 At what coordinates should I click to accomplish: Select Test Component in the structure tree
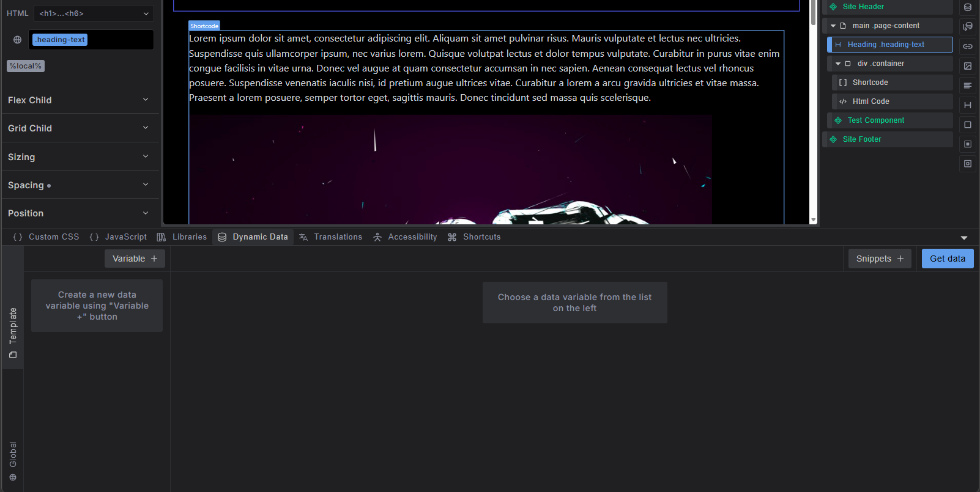point(875,120)
